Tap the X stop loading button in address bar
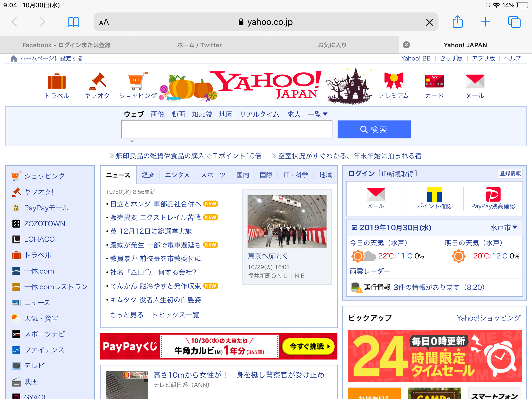 point(429,22)
